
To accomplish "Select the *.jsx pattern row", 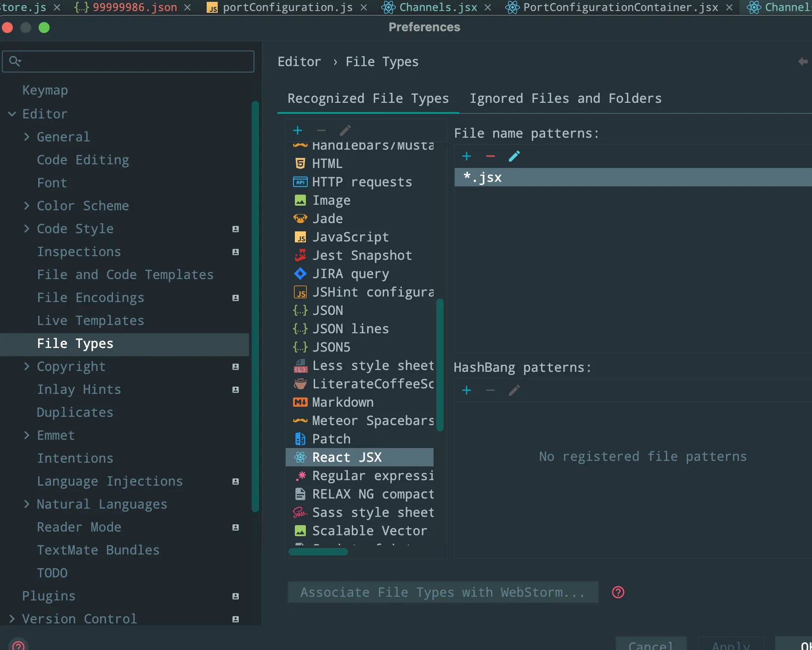I will [633, 177].
